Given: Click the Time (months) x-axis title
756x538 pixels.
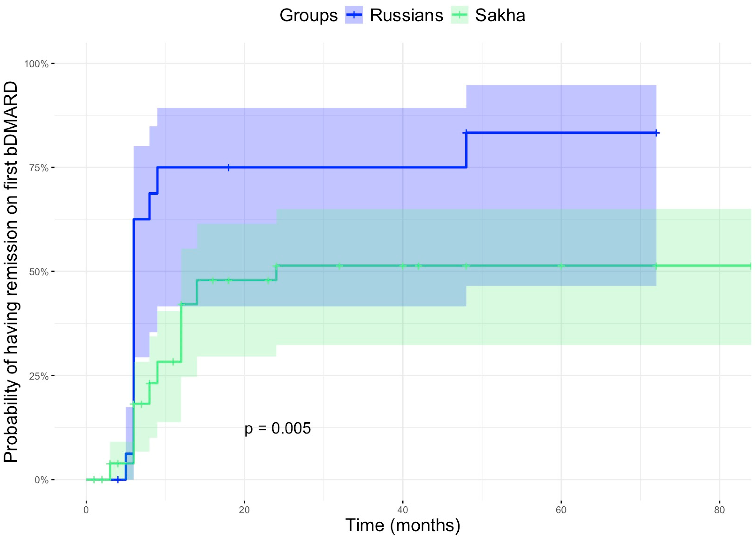Looking at the screenshot, I should pyautogui.click(x=403, y=525).
